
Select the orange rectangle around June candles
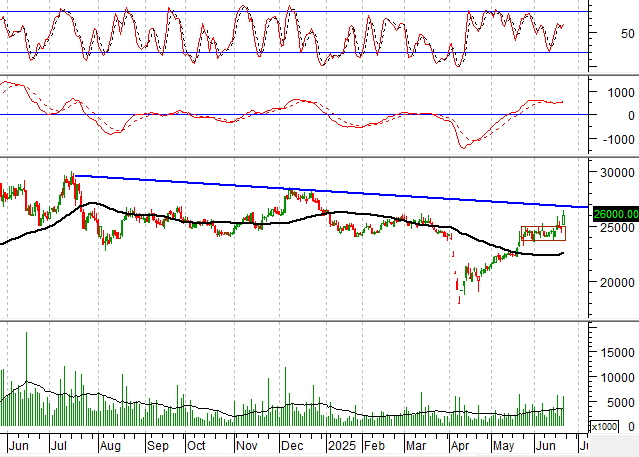[542, 233]
